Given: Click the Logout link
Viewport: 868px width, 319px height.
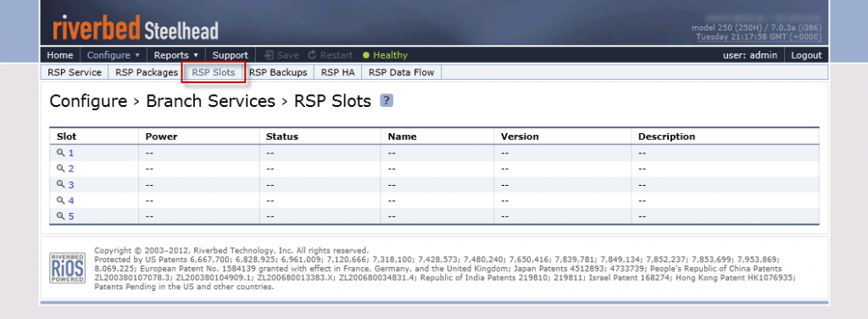Looking at the screenshot, I should coord(807,55).
